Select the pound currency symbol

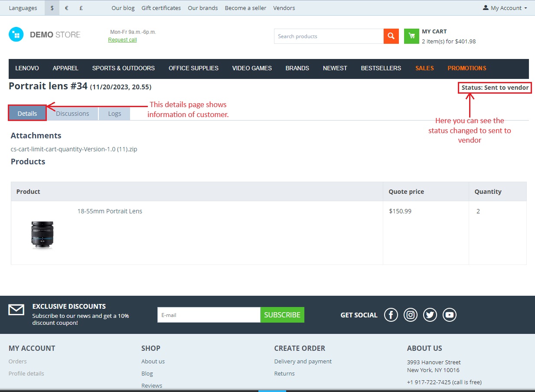[81, 8]
